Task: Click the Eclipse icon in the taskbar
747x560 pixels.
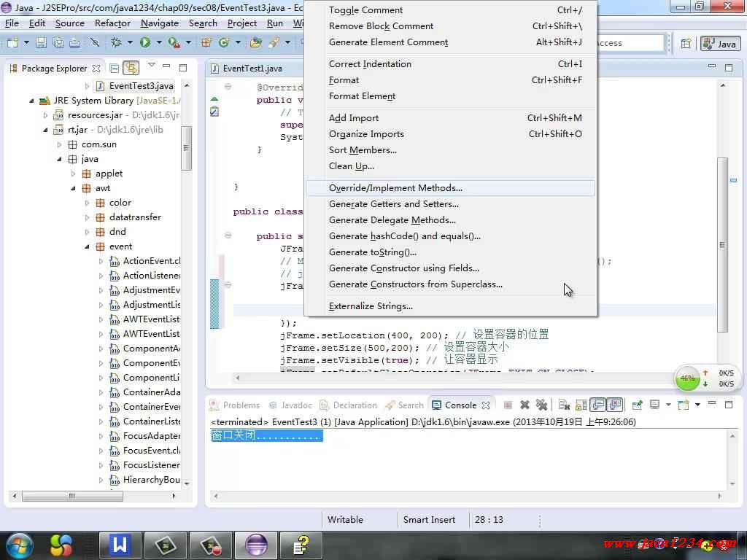Action: (256, 545)
